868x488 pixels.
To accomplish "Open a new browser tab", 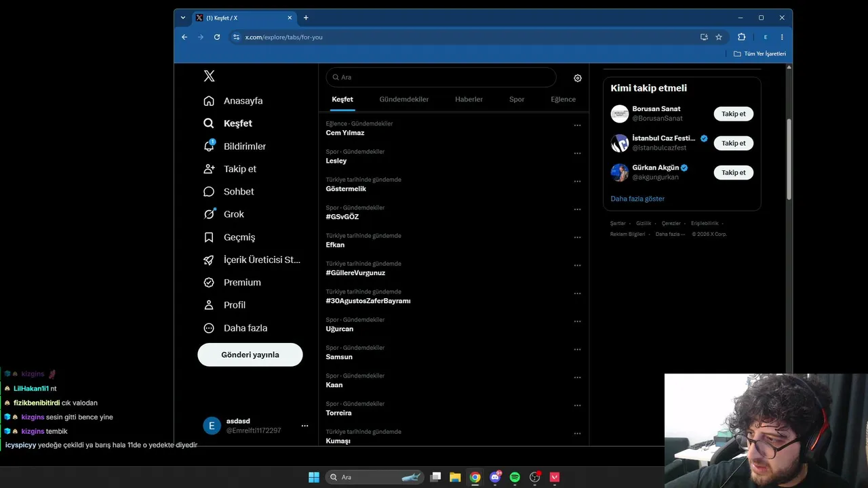I will click(306, 18).
